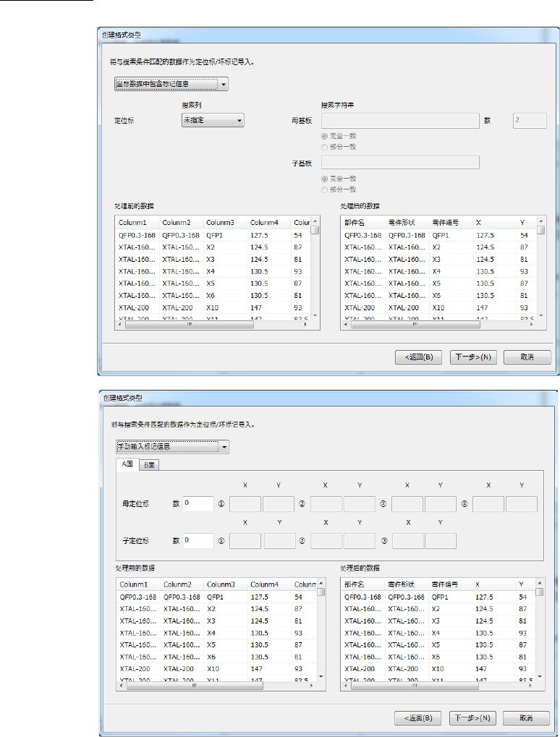Switch to the B面 tab

point(150,465)
